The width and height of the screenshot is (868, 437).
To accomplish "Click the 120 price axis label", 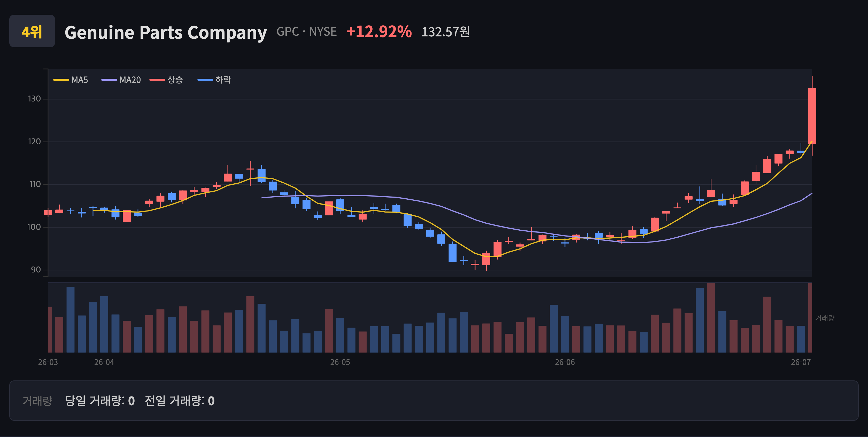I will [x=34, y=142].
